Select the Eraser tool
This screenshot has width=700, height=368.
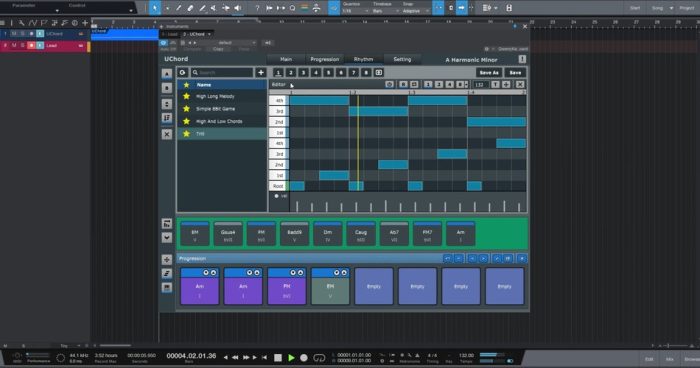tap(190, 8)
